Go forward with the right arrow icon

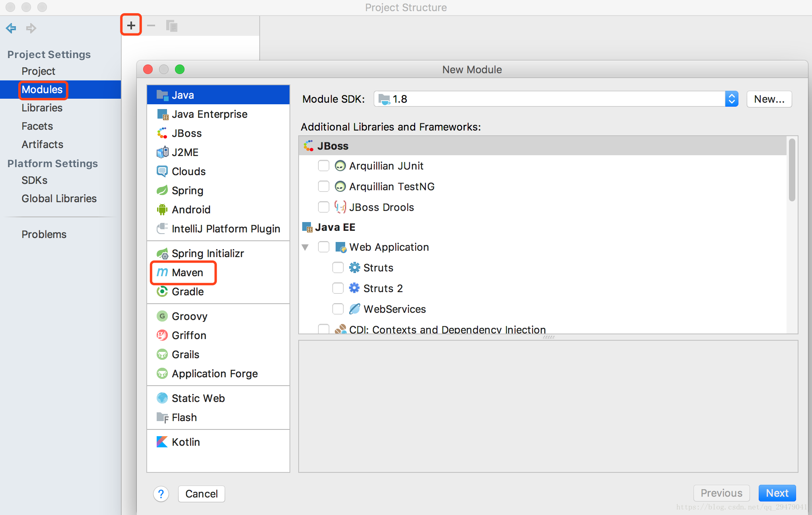tap(31, 28)
